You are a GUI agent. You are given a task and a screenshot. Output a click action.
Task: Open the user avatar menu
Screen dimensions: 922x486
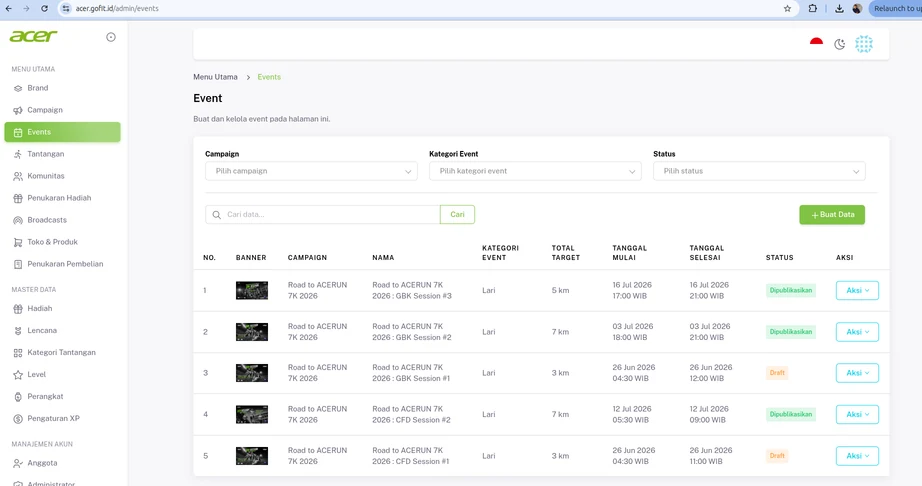pos(864,44)
